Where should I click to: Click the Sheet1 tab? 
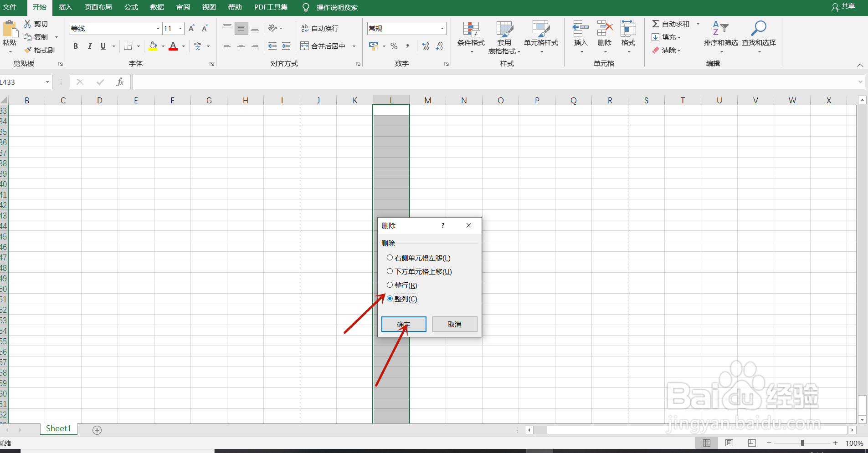point(59,428)
